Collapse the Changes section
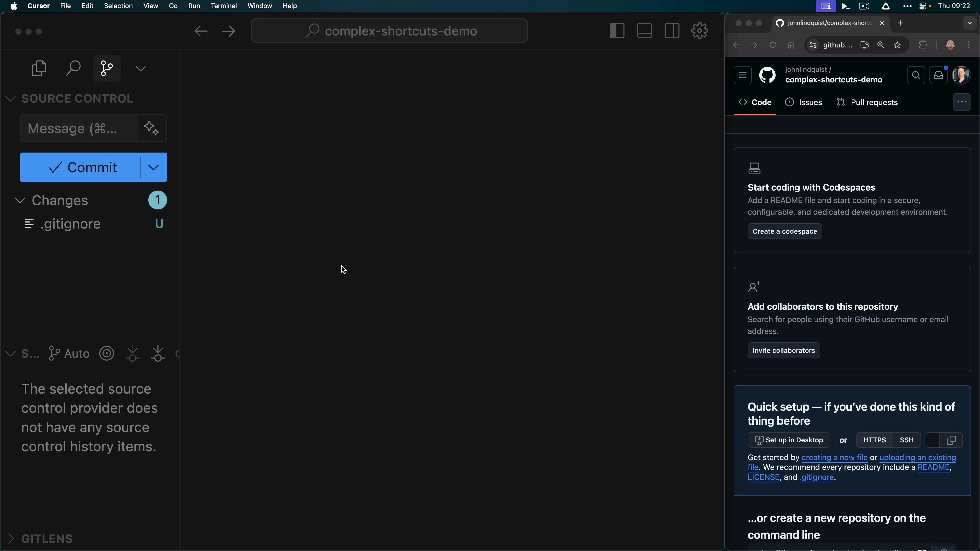The image size is (980, 551). point(20,201)
